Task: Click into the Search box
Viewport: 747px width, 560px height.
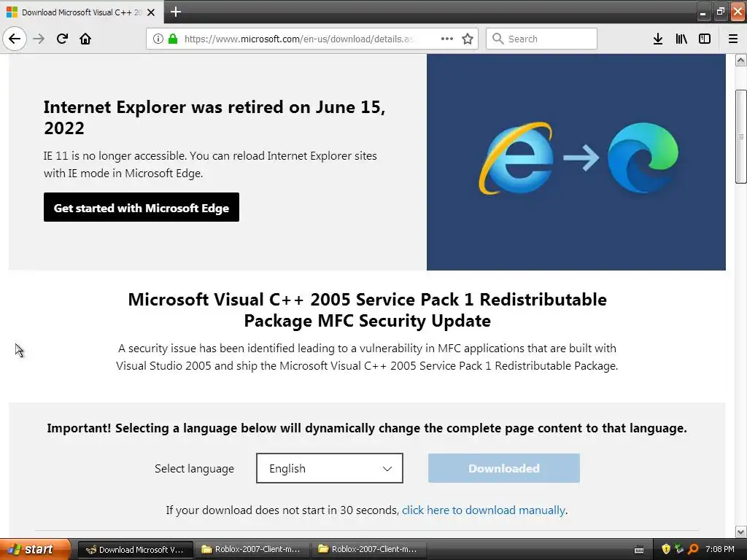Action: coord(541,39)
